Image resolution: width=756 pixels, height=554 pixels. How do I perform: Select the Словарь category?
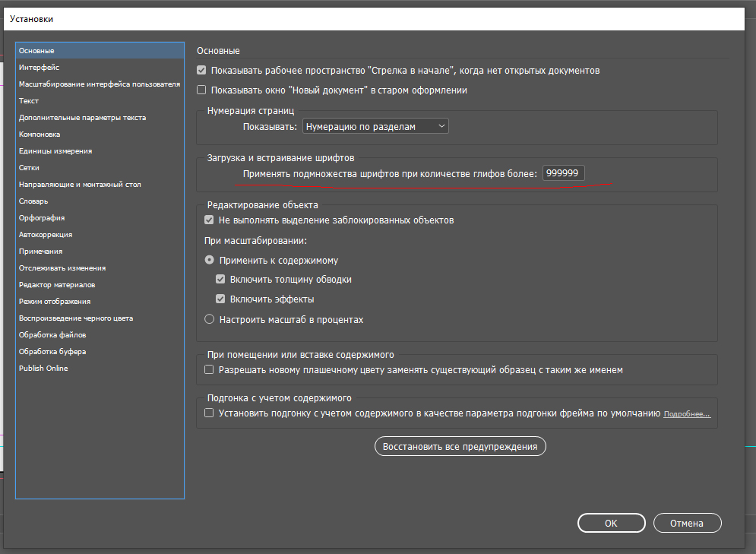100,201
